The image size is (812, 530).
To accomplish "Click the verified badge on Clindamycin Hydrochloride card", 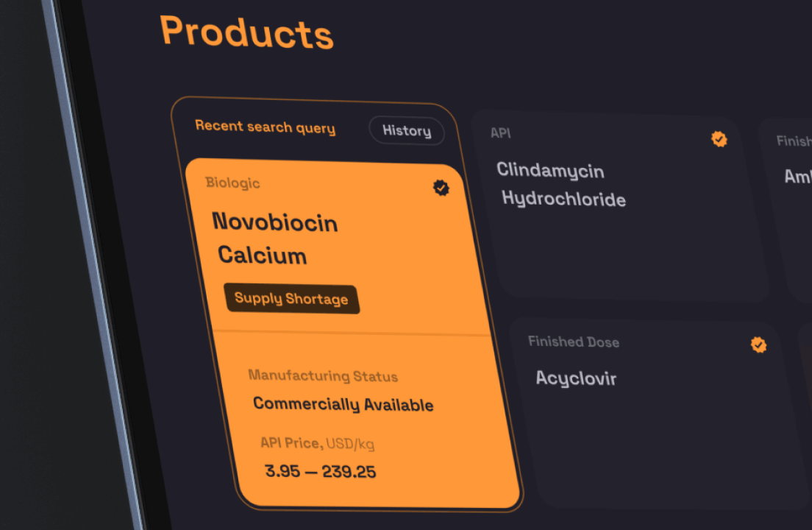I will tap(719, 139).
